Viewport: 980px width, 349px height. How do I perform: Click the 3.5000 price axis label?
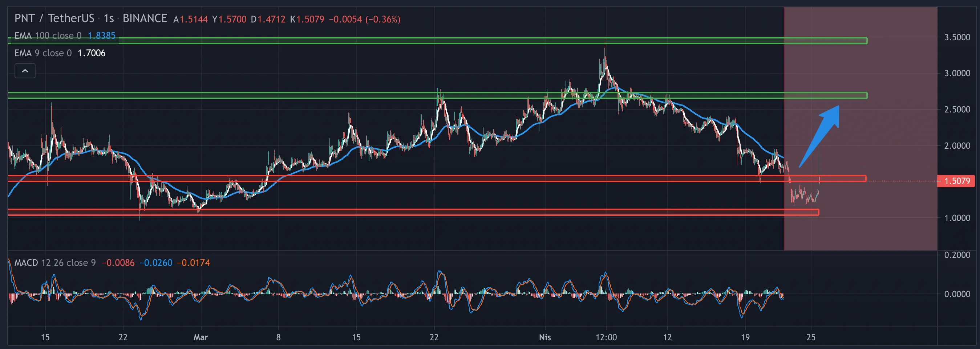tap(957, 37)
